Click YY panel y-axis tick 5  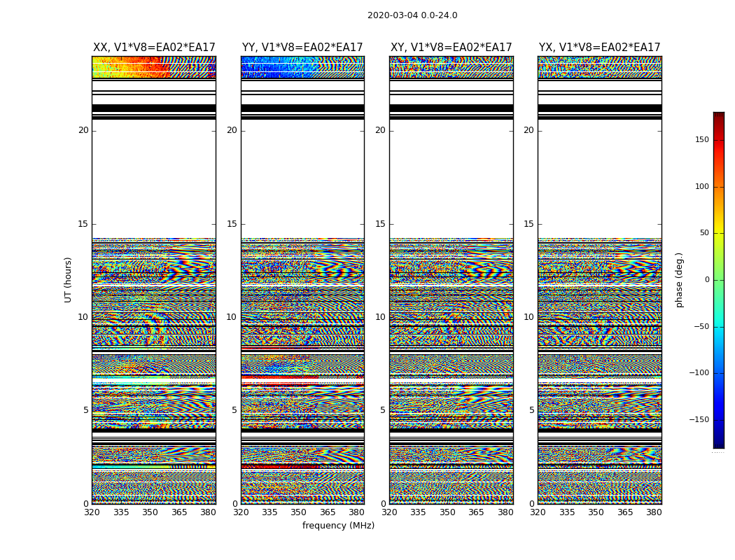coord(234,410)
